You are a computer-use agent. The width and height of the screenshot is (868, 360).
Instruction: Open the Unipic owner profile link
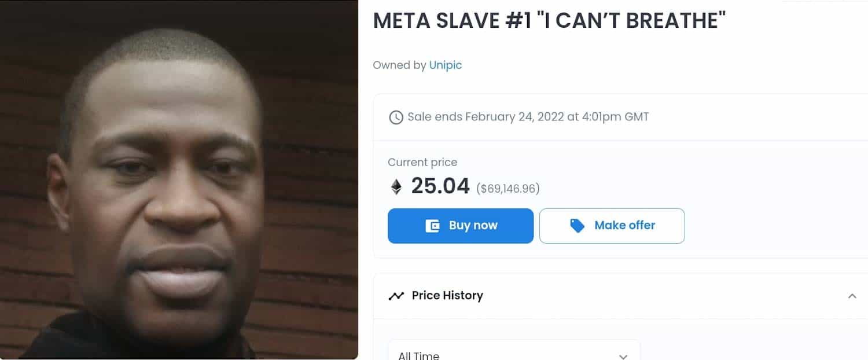(x=445, y=65)
